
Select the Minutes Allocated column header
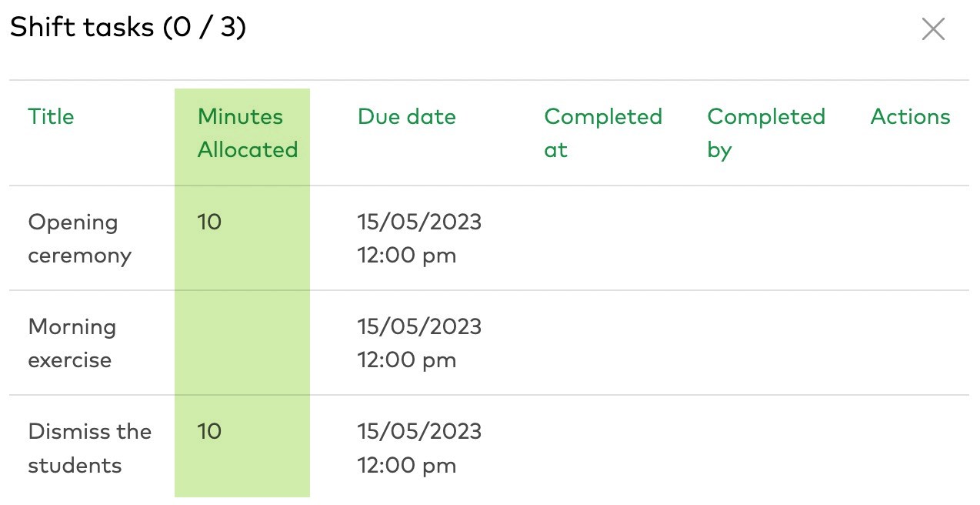click(248, 133)
